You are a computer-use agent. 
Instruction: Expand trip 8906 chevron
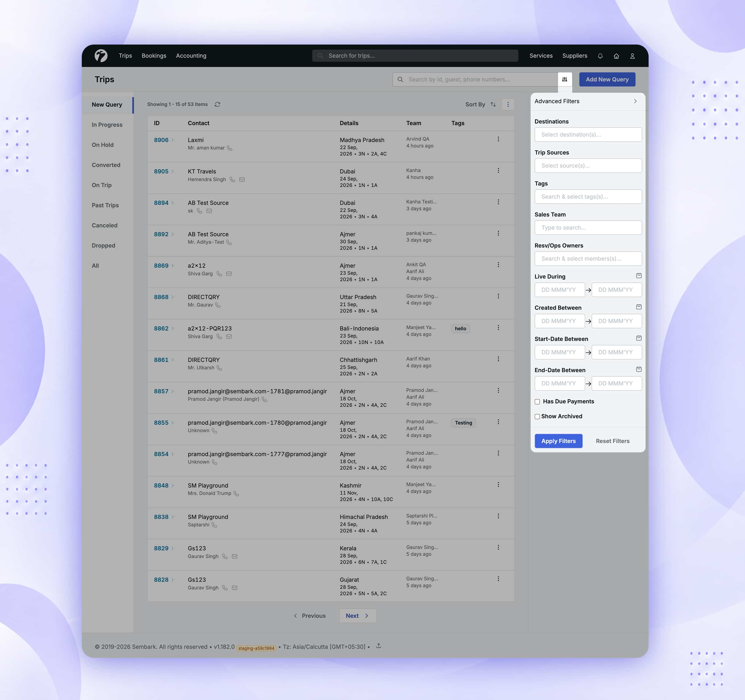pyautogui.click(x=173, y=140)
